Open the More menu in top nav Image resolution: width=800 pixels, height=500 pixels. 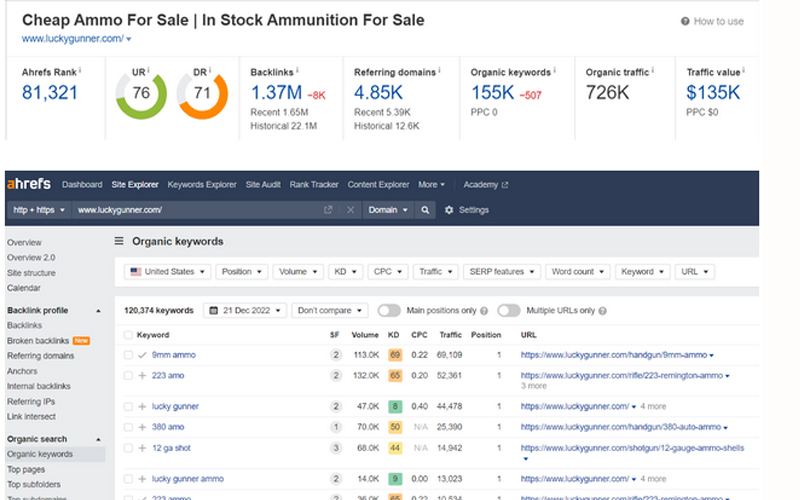(431, 185)
